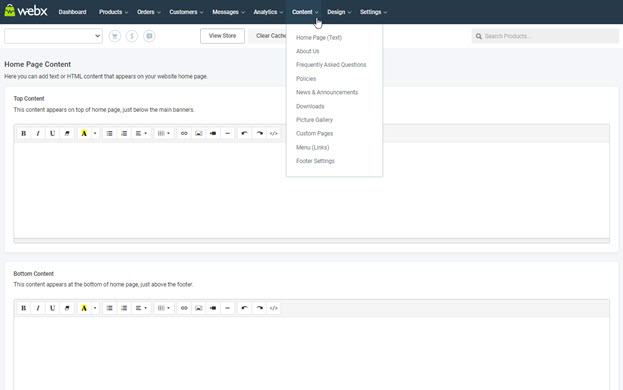
Task: Toggle italic in Bottom Content editor
Action: [38, 308]
